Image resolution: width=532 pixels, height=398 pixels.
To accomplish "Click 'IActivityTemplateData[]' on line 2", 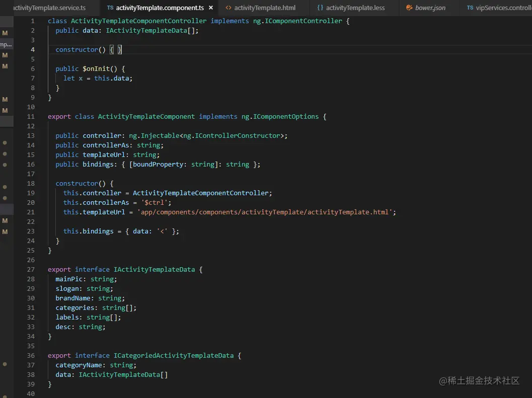I will point(151,31).
